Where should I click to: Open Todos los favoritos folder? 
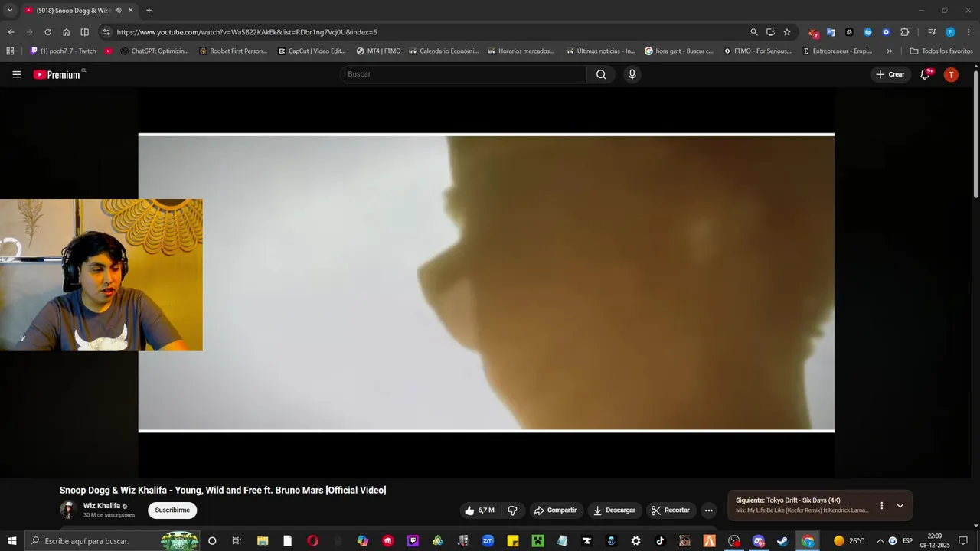941,51
